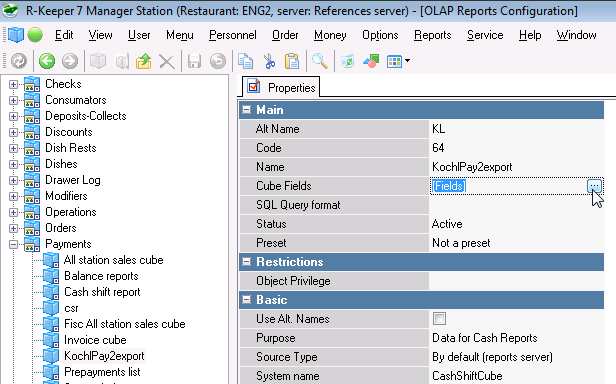Select the Orders tree item
This screenshot has height=384, width=616.
coord(60,228)
